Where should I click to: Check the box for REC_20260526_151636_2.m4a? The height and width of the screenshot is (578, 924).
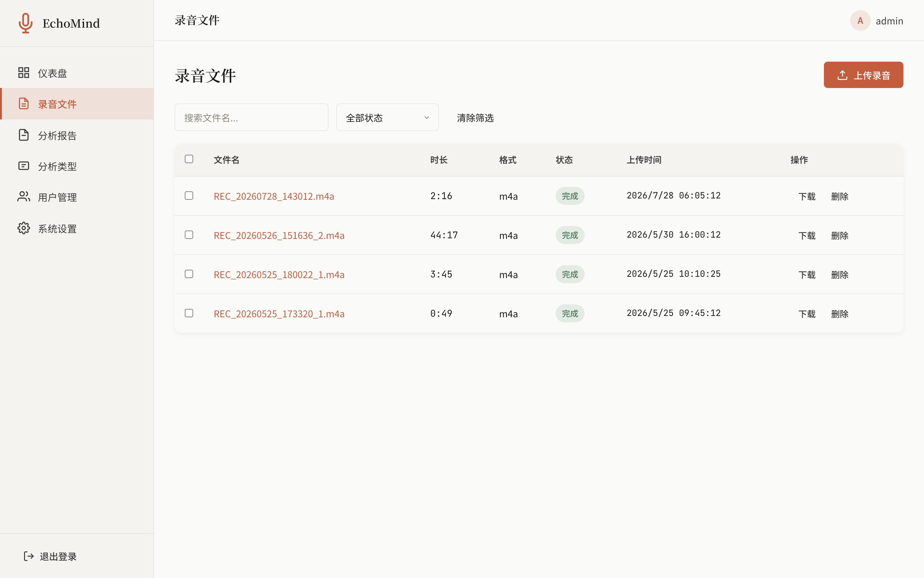(189, 235)
